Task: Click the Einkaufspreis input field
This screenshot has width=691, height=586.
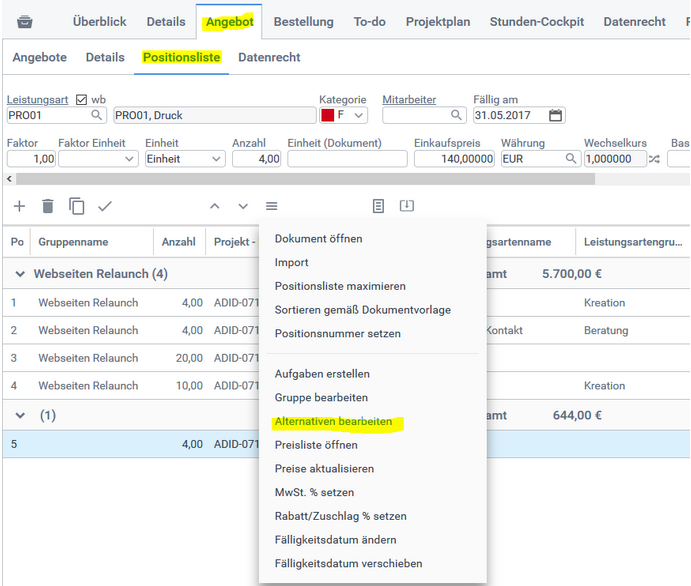Action: [454, 159]
